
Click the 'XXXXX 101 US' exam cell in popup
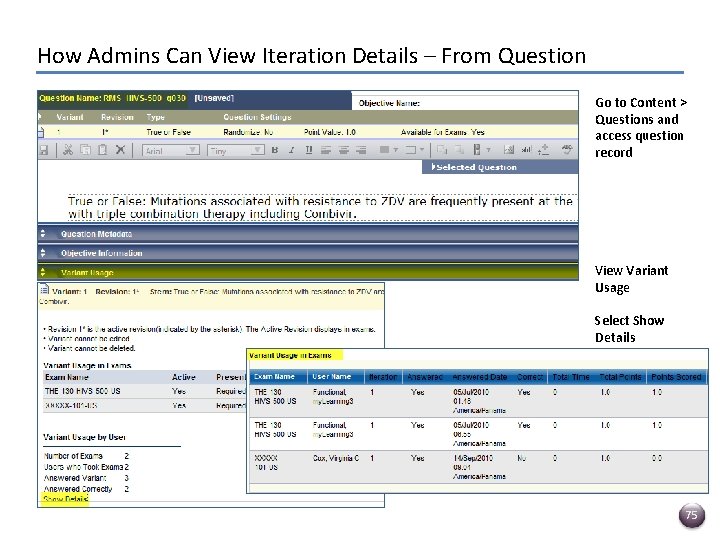pos(266,463)
